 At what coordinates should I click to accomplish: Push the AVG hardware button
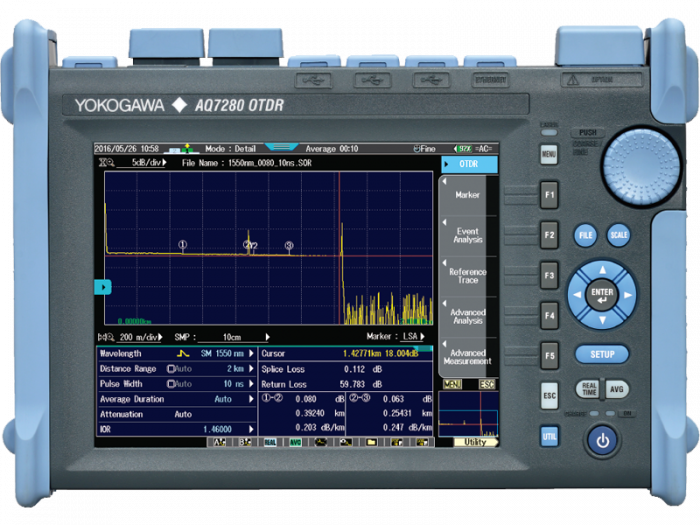617,389
